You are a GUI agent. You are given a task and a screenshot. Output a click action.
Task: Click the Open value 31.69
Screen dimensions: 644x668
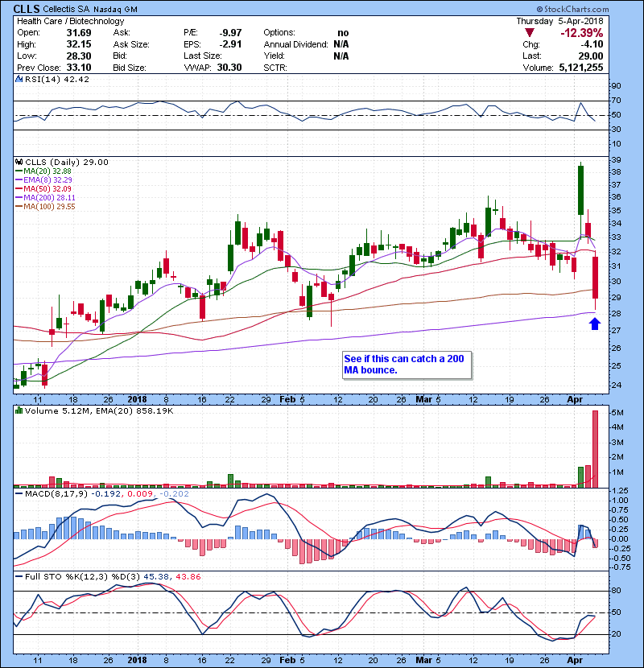[x=79, y=33]
